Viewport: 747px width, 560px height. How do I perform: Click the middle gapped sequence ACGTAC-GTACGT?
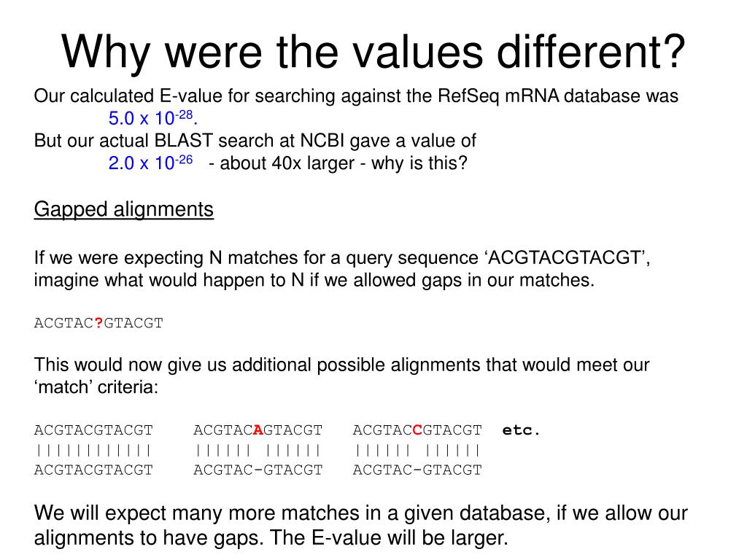pyautogui.click(x=258, y=470)
